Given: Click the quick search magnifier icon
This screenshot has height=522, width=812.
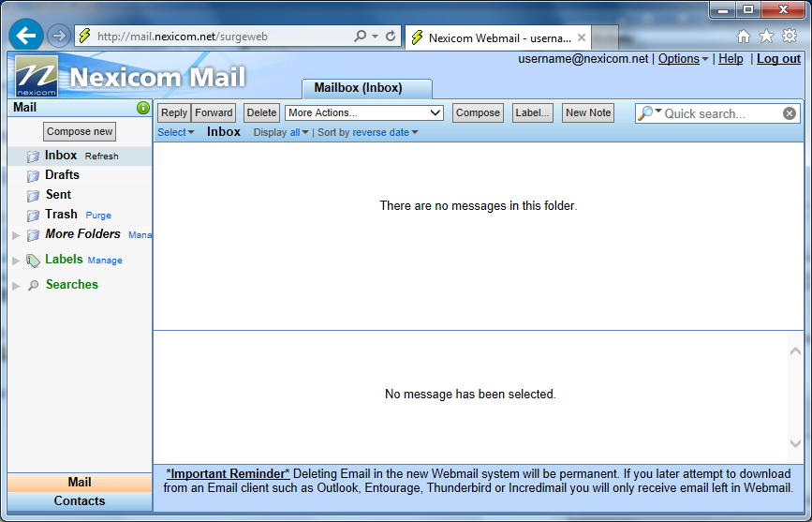Looking at the screenshot, I should (644, 113).
